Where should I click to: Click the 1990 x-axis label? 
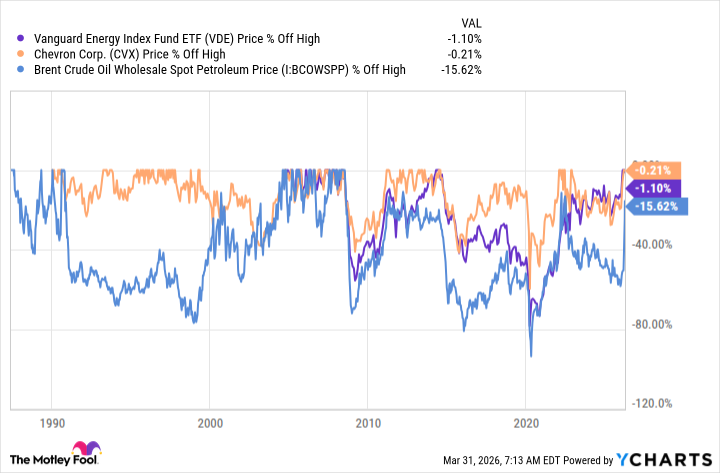(x=52, y=422)
